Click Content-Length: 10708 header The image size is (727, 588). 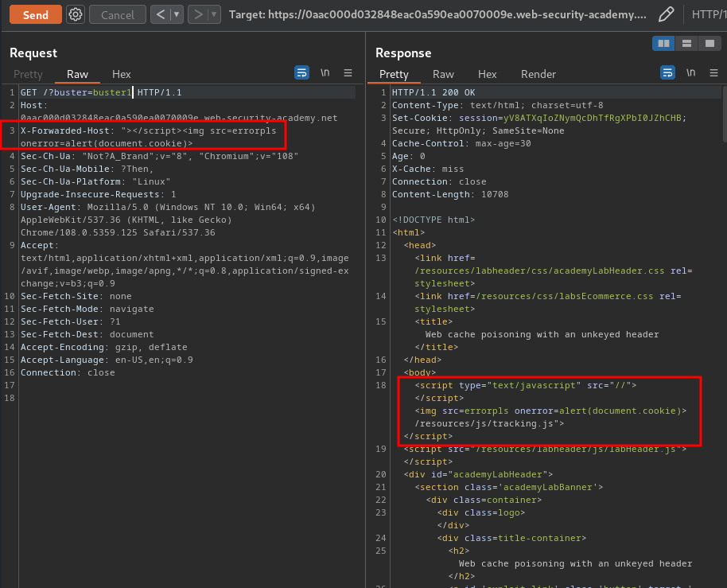click(450, 194)
